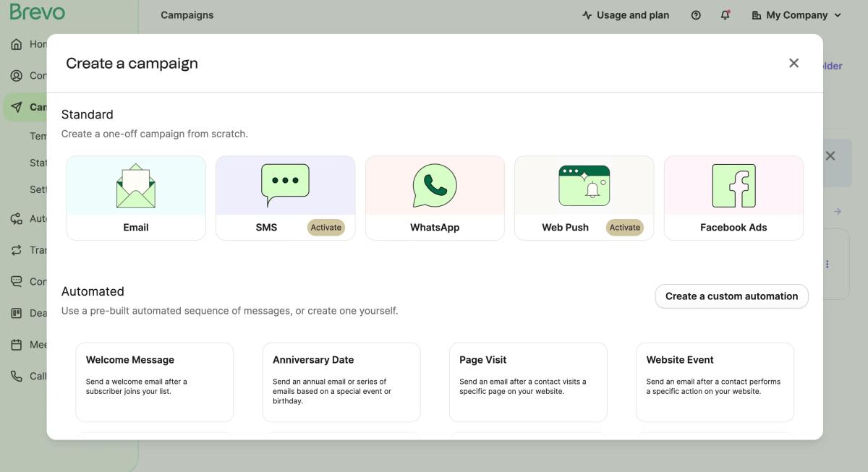
Task: Click Create a custom automation button
Action: [x=731, y=296]
